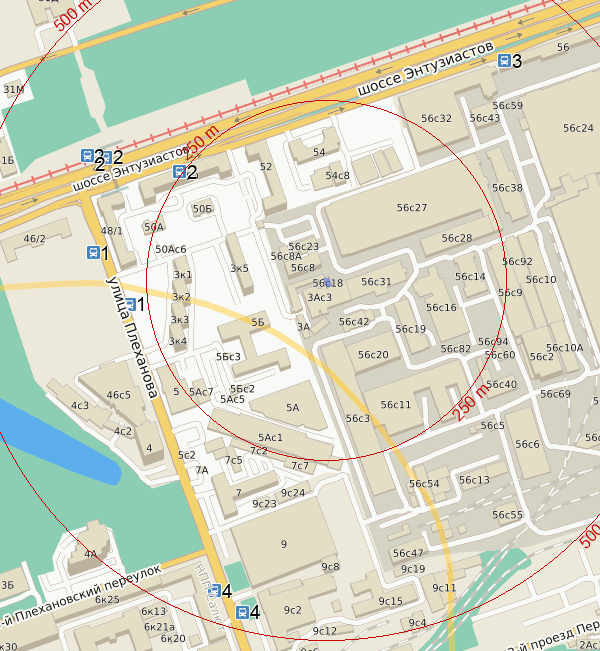This screenshot has height=651, width=600.
Task: Click the building labeled 9
Action: tap(284, 543)
